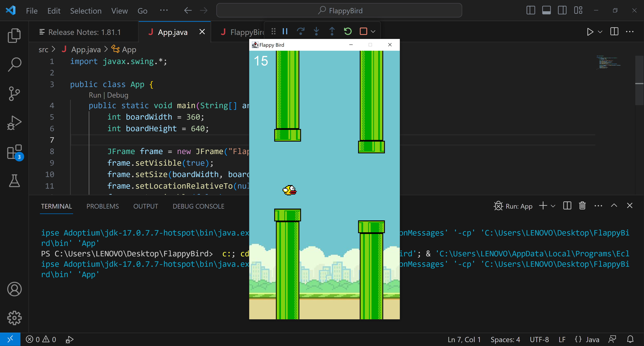Open the stop button dropdown arrow
Image resolution: width=644 pixels, height=346 pixels.
[373, 31]
